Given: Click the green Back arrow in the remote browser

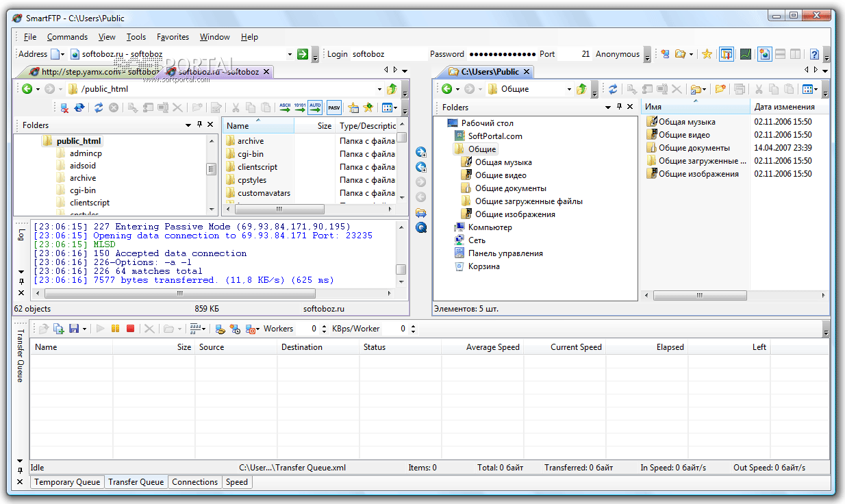Looking at the screenshot, I should pos(27,89).
